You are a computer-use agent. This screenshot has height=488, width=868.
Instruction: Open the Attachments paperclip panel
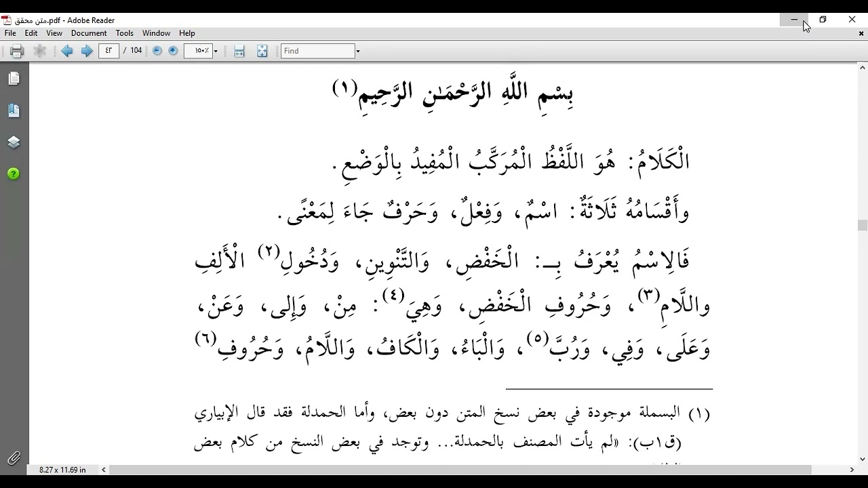(x=14, y=458)
